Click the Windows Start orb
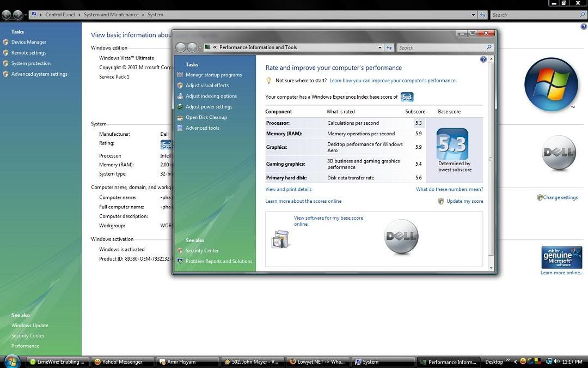This screenshot has height=368, width=588. pos(12,361)
